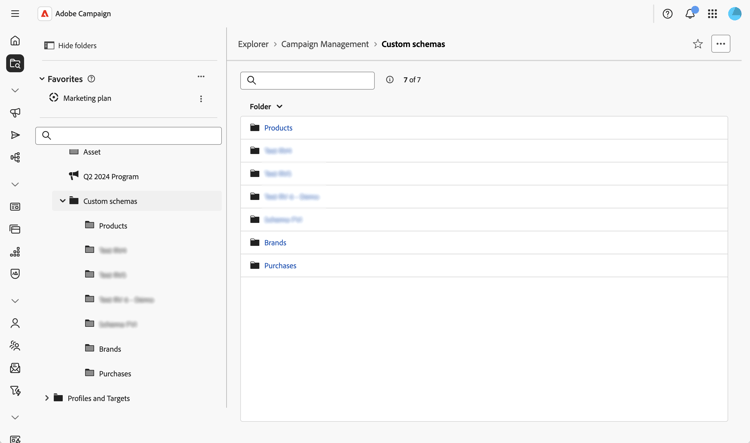Open the hamburger navigation menu
750x443 pixels.
[15, 14]
